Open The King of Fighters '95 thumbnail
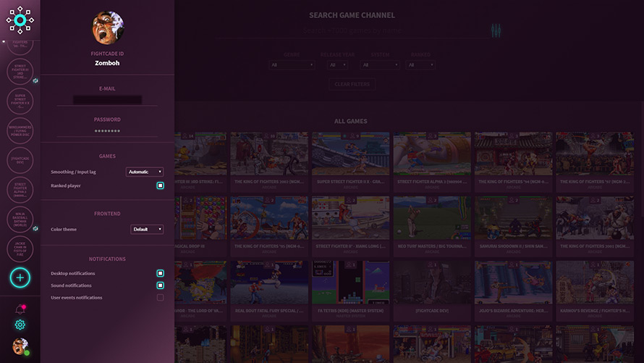Image resolution: width=644 pixels, height=363 pixels. [x=269, y=218]
